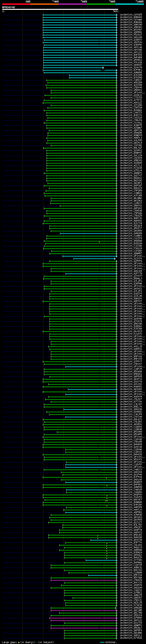Click the BP034742 query label
Viewport: 146px width, 644px height.
tap(8, 7)
